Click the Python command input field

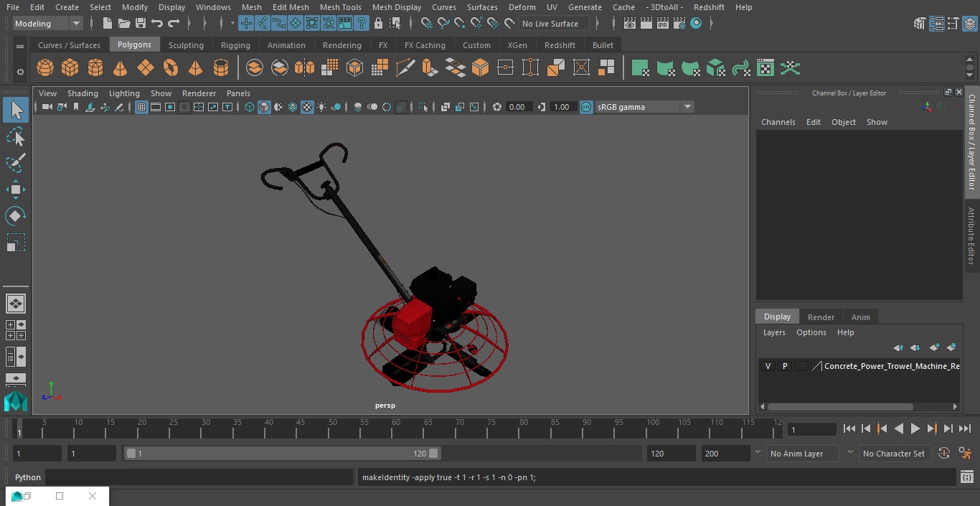point(199,477)
